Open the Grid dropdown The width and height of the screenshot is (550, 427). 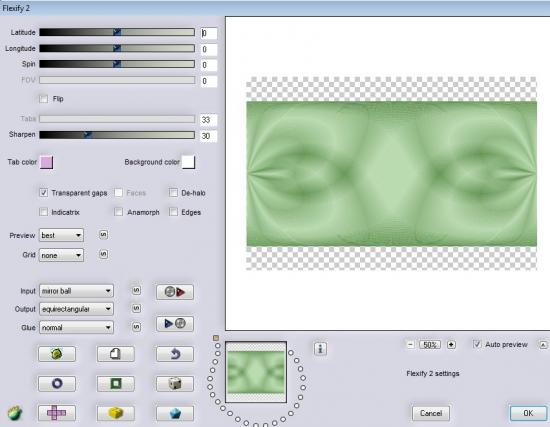[61, 255]
